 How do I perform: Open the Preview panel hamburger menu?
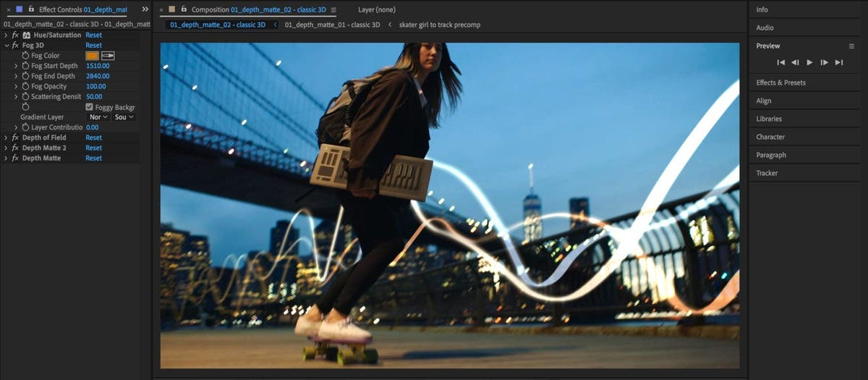pyautogui.click(x=851, y=46)
